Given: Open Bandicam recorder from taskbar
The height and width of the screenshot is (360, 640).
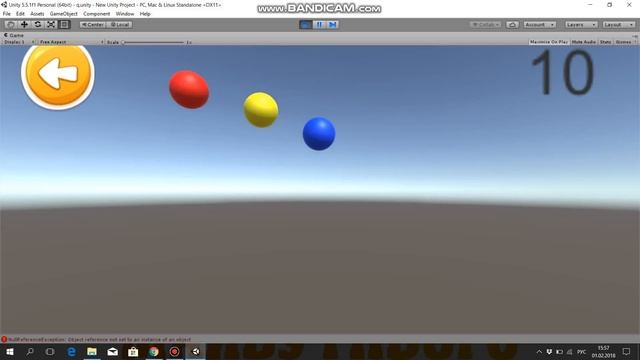Looking at the screenshot, I should [x=174, y=352].
